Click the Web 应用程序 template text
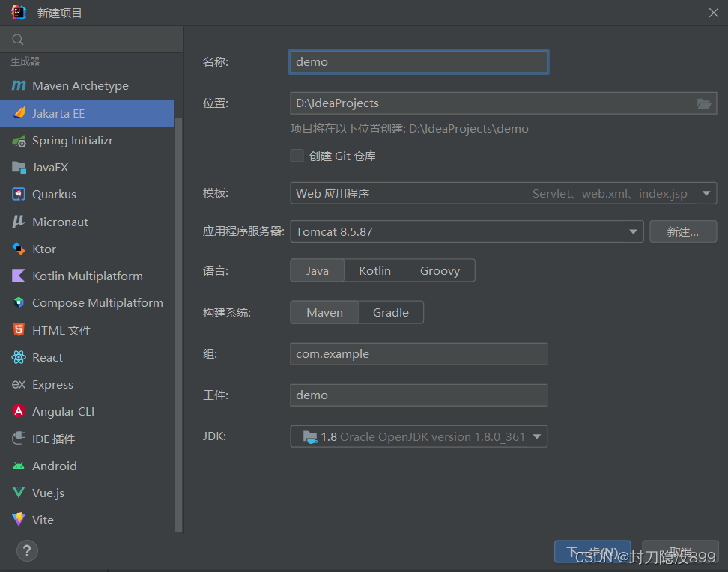Screen dimensions: 728x572 (x=333, y=194)
